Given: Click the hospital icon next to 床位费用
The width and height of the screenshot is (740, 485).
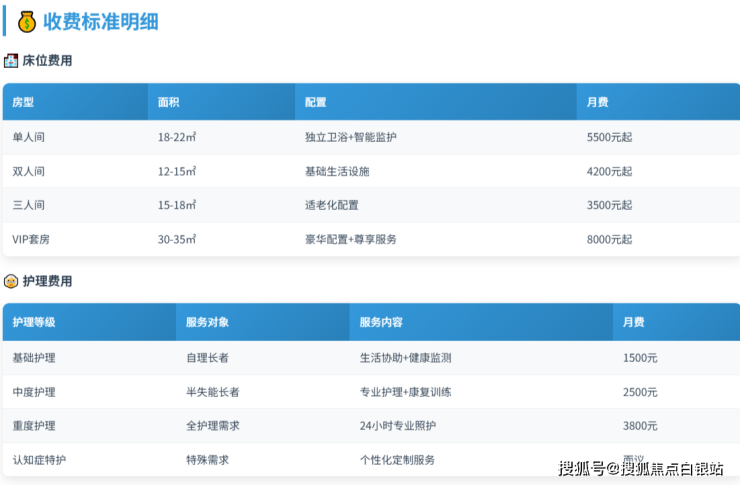Looking at the screenshot, I should (11, 61).
